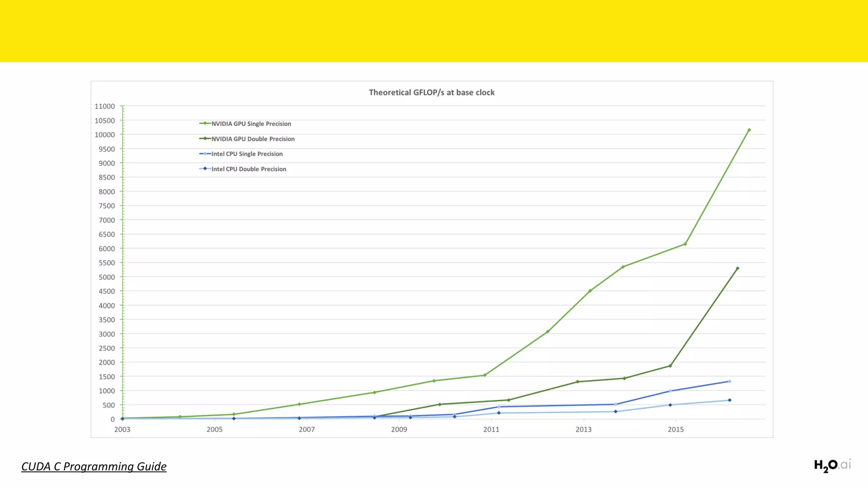This screenshot has height=488, width=868.
Task: Click the 2003 x-axis label
Action: point(122,430)
